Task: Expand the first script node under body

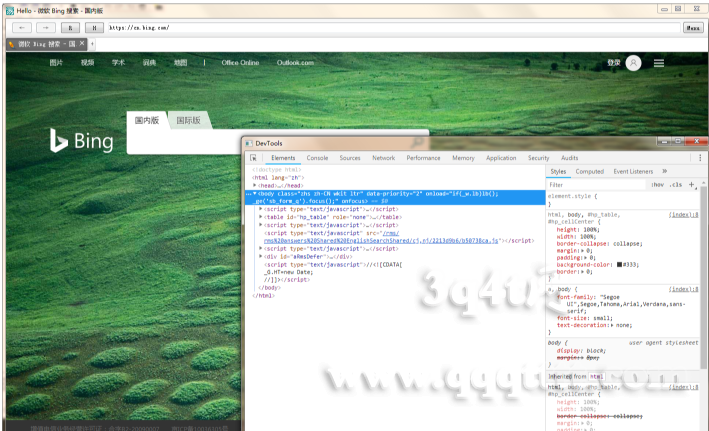Action: tap(260, 209)
